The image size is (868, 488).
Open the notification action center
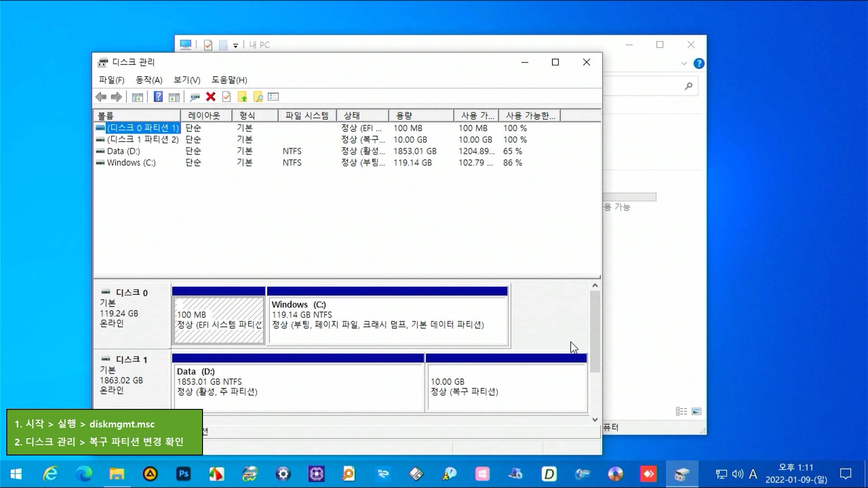point(845,474)
